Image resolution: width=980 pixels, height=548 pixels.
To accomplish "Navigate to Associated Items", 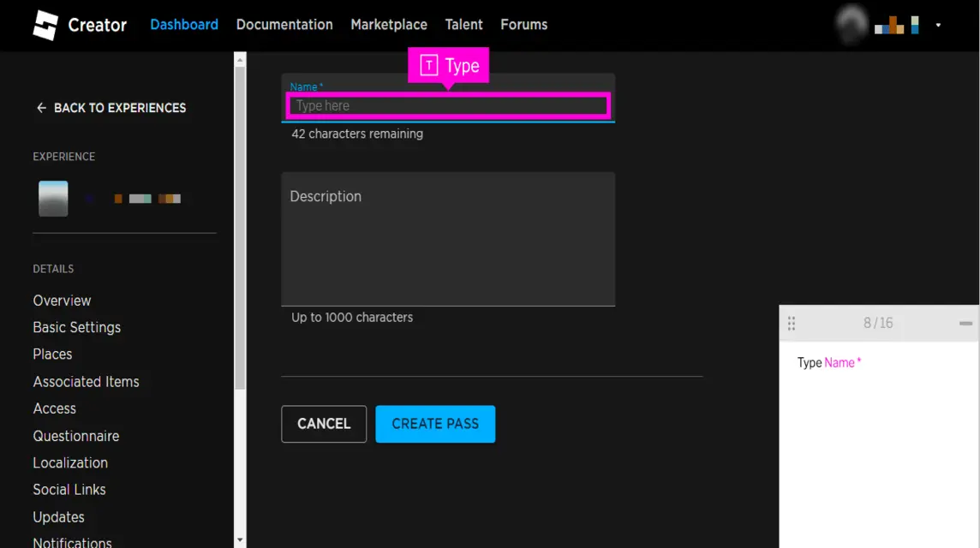I will pyautogui.click(x=87, y=382).
